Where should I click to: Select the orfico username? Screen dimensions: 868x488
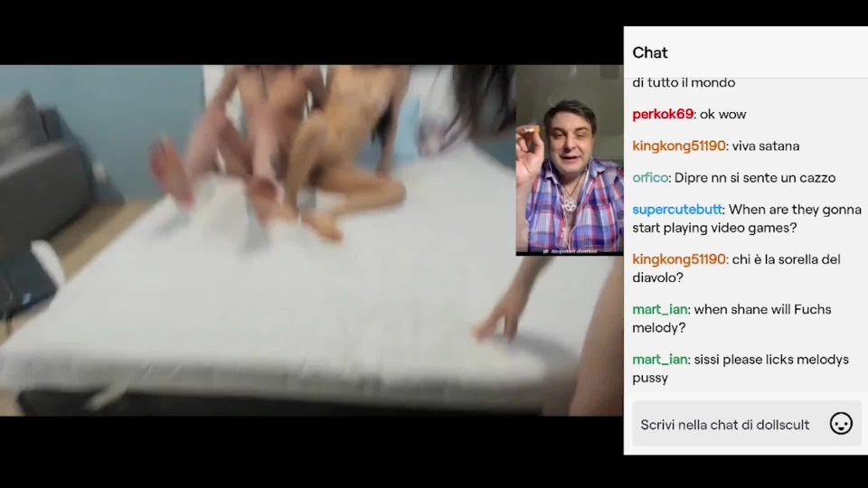tap(650, 178)
